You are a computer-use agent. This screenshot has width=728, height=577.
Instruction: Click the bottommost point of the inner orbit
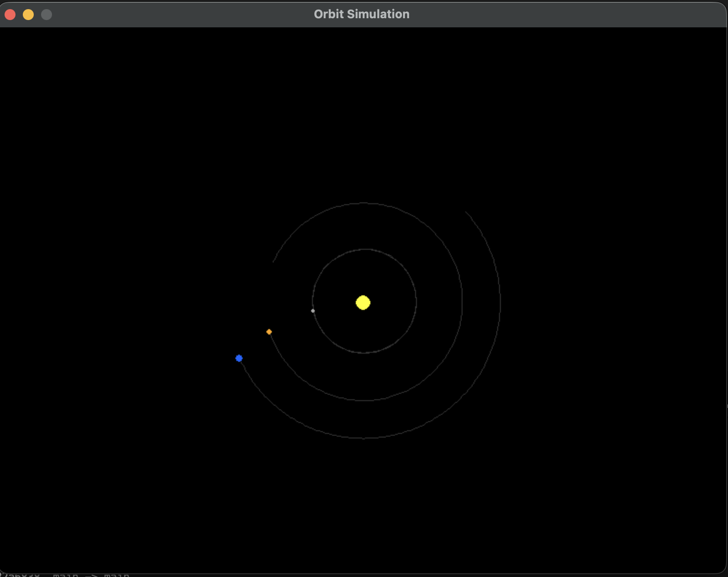click(364, 352)
